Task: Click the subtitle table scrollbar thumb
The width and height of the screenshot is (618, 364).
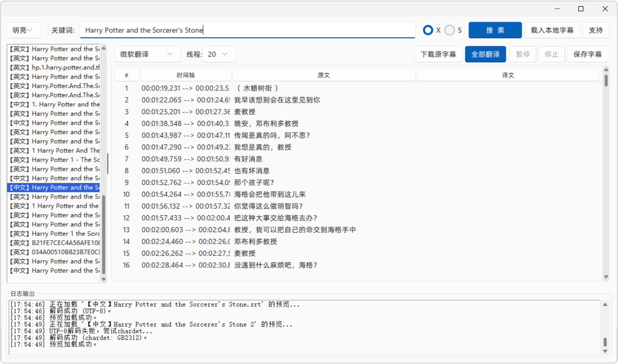Action: (606, 80)
